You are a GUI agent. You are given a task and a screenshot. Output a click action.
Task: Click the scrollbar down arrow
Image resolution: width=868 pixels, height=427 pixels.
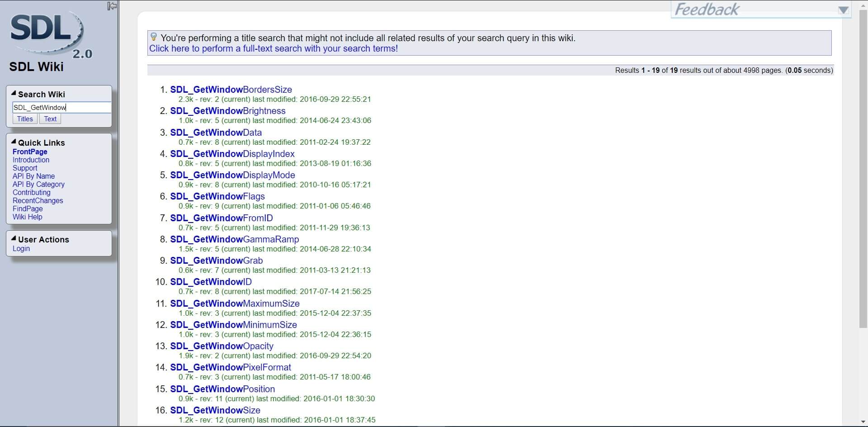[863, 422]
